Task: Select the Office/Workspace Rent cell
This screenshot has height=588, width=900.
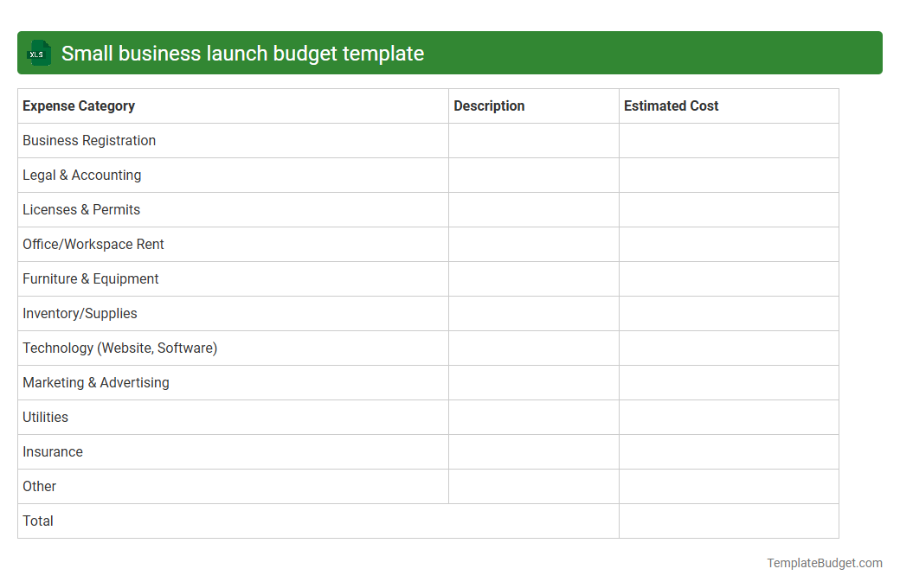Action: (x=93, y=244)
